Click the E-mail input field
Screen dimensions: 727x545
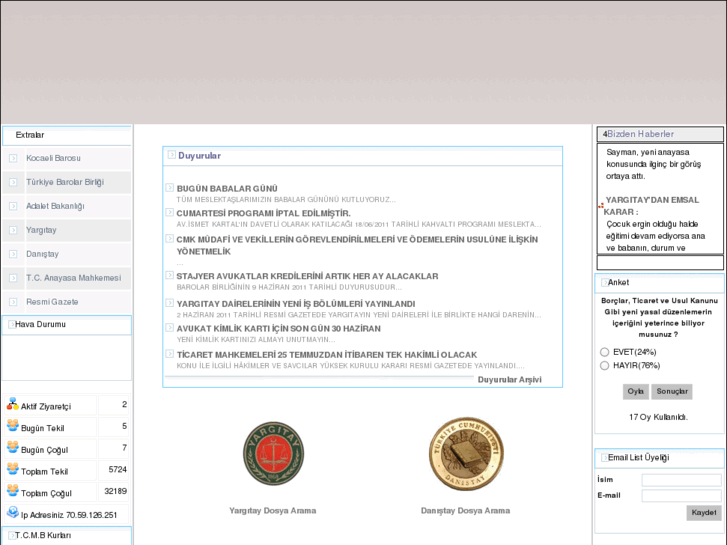click(681, 496)
